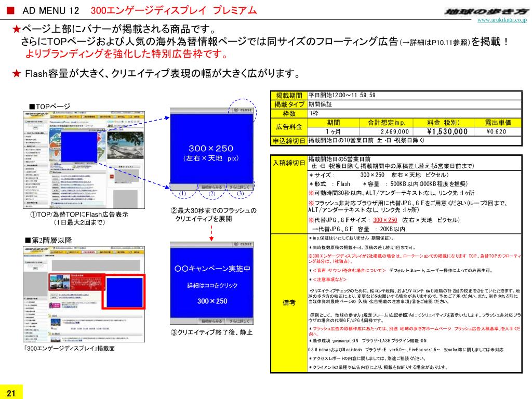Click the 地球の歩き方 logo

pos(486,12)
